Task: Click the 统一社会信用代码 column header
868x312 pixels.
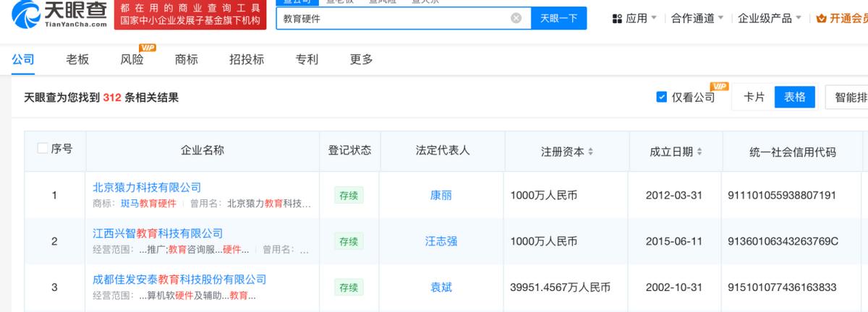Action: 793,152
